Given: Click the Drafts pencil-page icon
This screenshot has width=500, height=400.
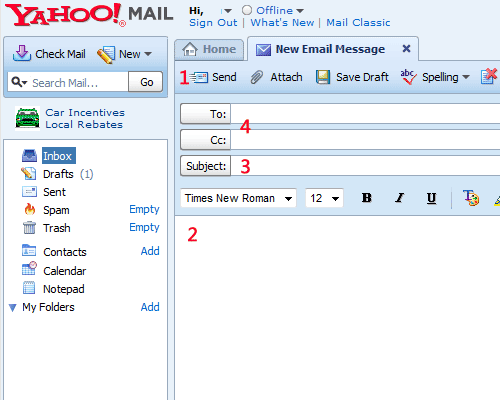Looking at the screenshot, I should point(29,174).
